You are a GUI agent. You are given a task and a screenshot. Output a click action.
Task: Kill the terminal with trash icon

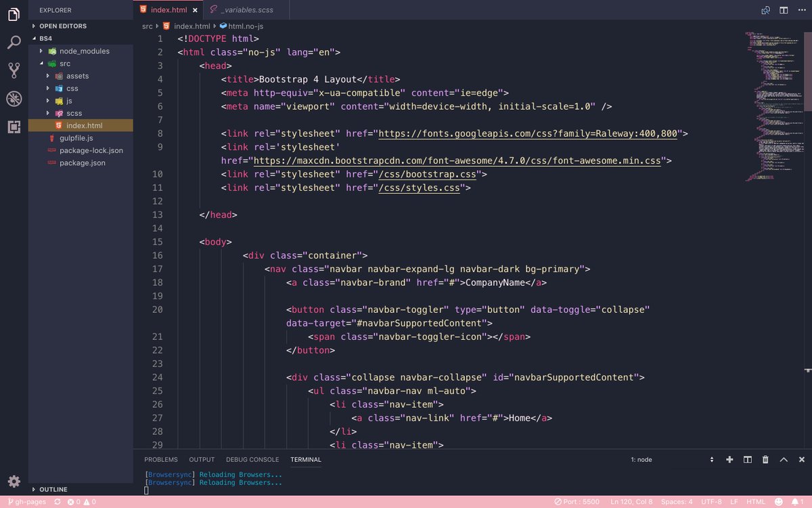(765, 459)
